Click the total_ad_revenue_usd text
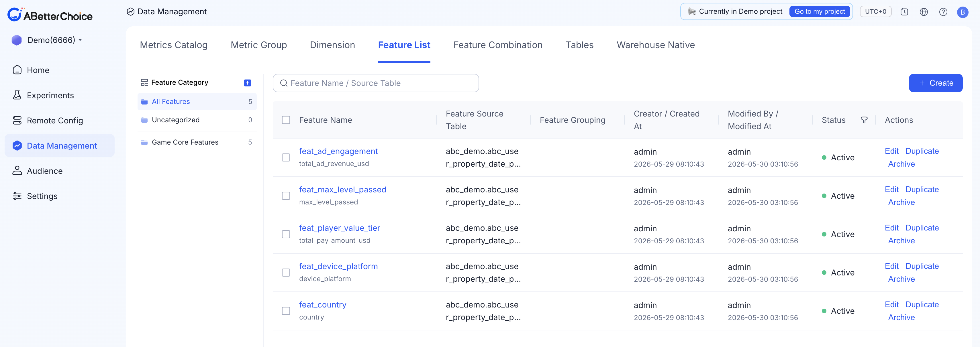980x347 pixels. pyautogui.click(x=334, y=164)
